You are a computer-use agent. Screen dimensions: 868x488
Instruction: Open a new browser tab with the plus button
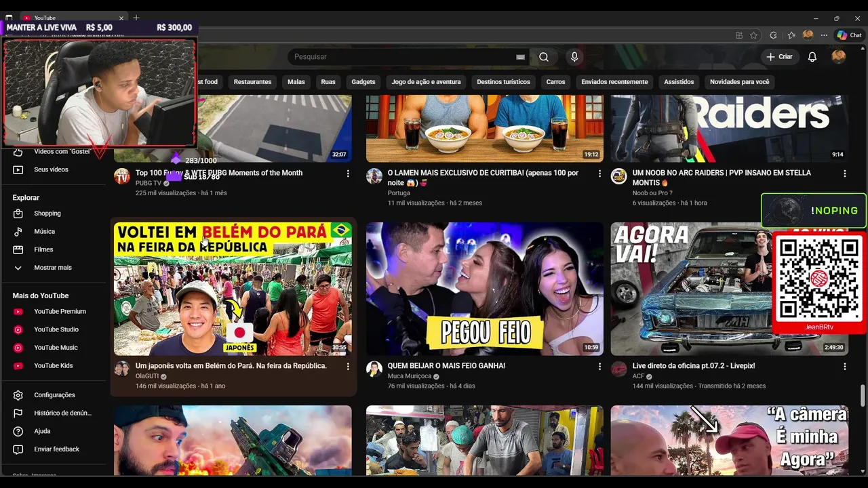pos(136,18)
